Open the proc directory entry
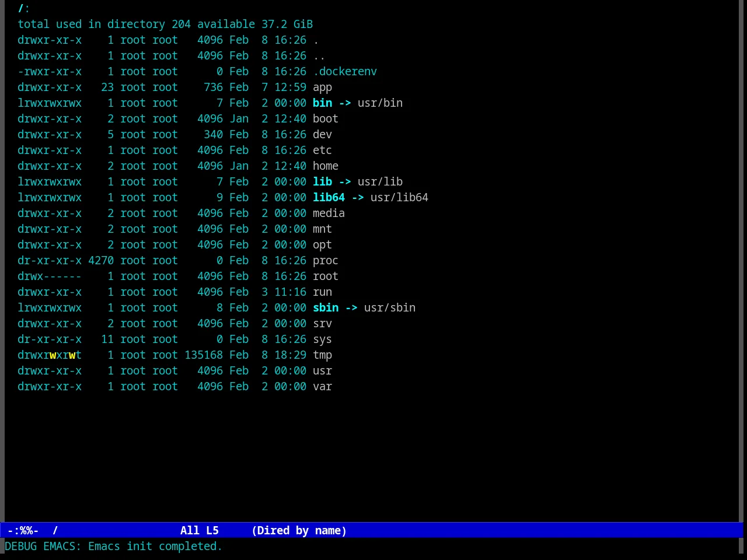The image size is (747, 560). coord(326,261)
